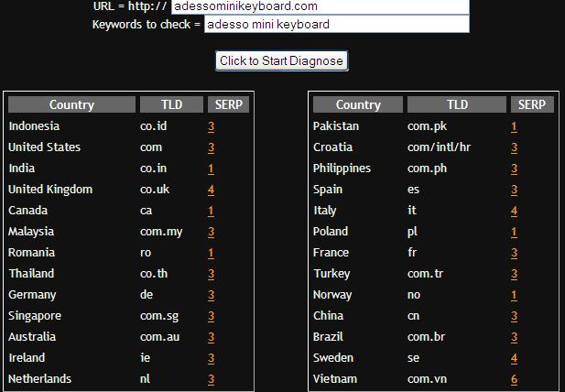Open Thailand SERP rank link
565x392 pixels.
point(212,274)
